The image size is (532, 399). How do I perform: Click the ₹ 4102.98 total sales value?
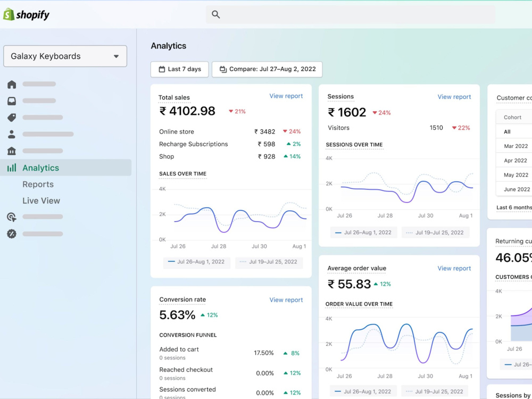[187, 111]
